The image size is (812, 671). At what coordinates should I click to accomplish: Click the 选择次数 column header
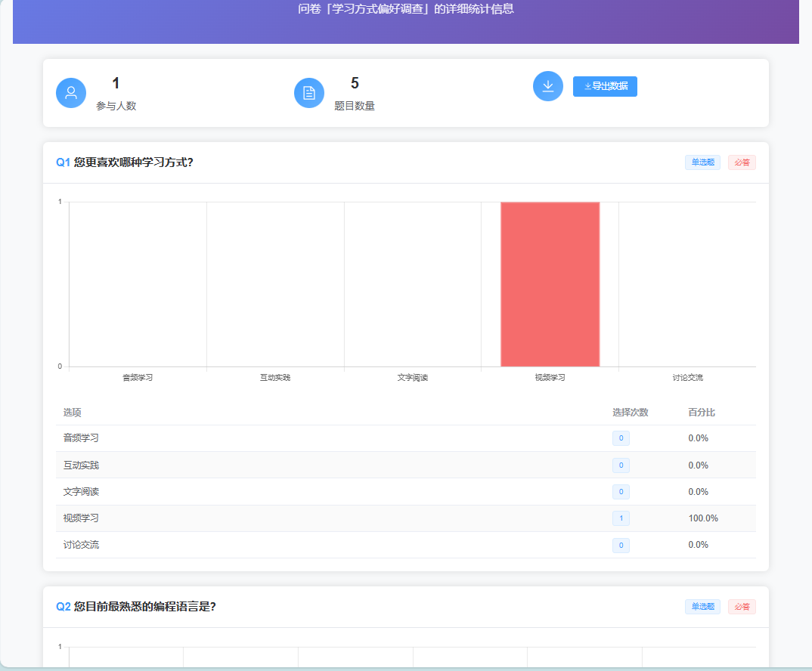pos(630,413)
